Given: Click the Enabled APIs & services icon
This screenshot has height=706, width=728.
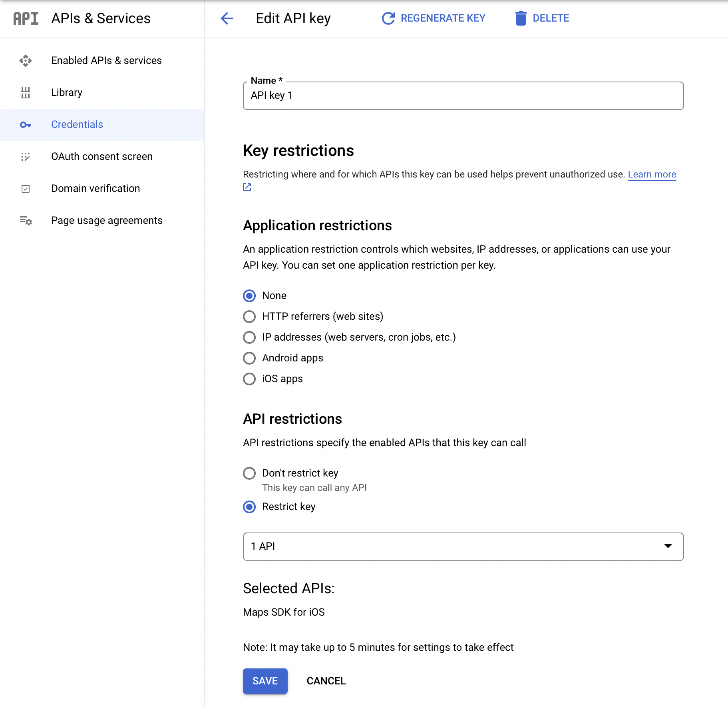Looking at the screenshot, I should pyautogui.click(x=26, y=61).
